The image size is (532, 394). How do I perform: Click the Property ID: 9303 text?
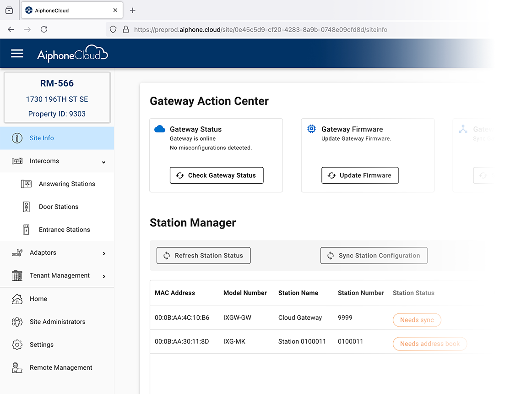[57, 114]
